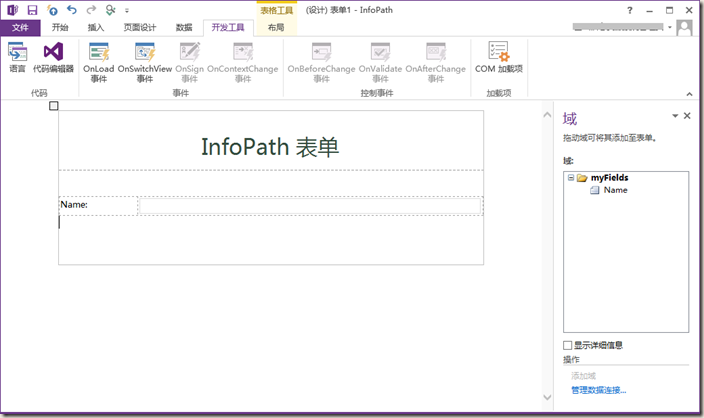The width and height of the screenshot is (704, 418).
Task: Add an OnSwitchView 事件 handler
Action: pyautogui.click(x=145, y=63)
